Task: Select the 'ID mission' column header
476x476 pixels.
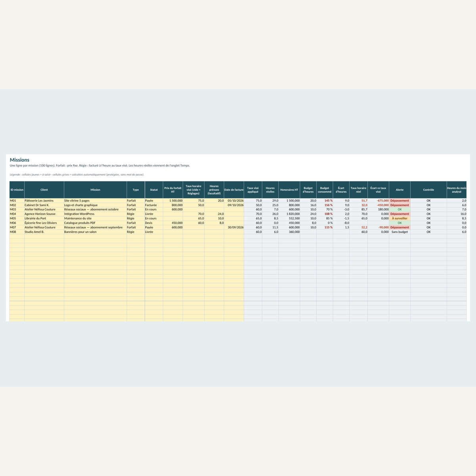Action: (17, 190)
